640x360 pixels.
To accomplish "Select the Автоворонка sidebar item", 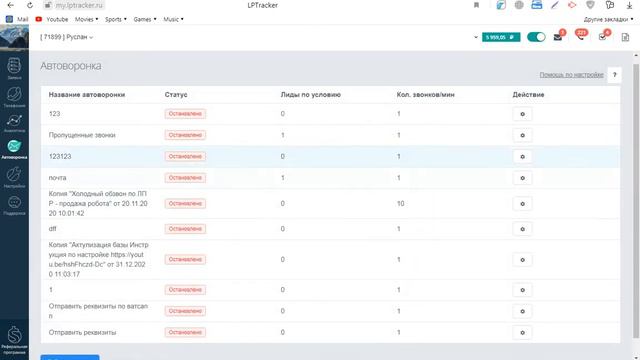I will 14,149.
